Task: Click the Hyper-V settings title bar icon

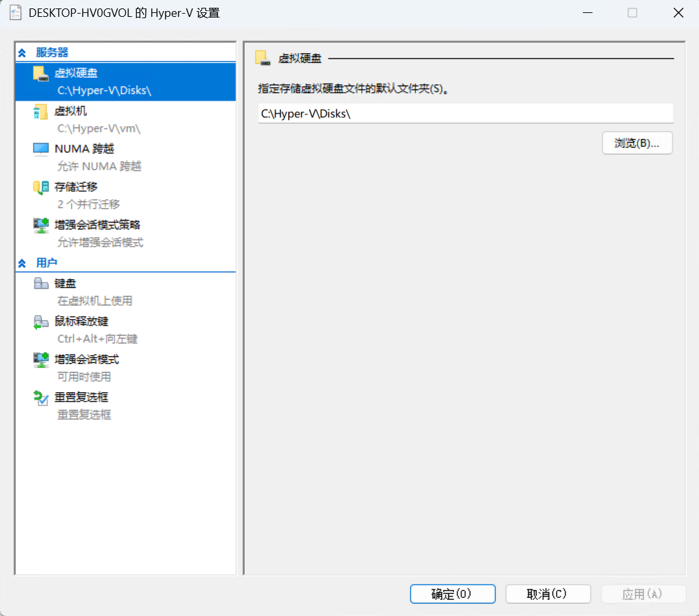Action: tap(15, 12)
